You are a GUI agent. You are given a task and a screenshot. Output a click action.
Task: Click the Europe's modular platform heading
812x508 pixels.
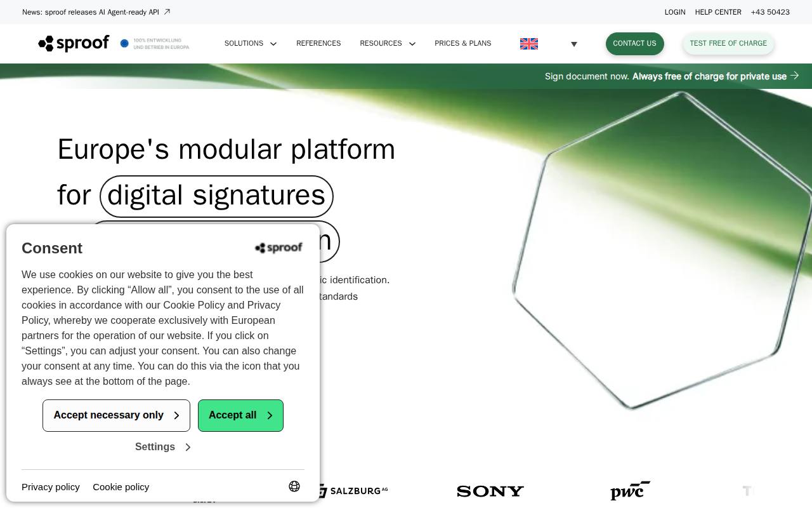[x=226, y=150]
